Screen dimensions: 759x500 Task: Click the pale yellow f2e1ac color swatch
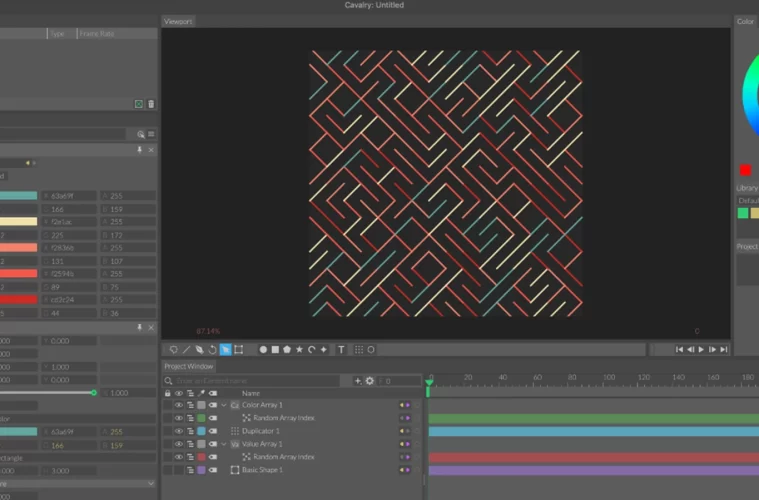[18, 222]
